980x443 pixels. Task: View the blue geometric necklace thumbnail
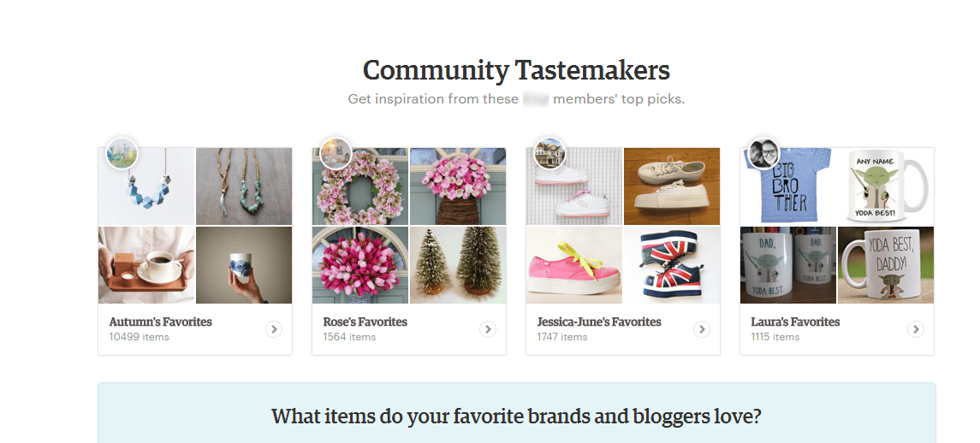(x=147, y=186)
